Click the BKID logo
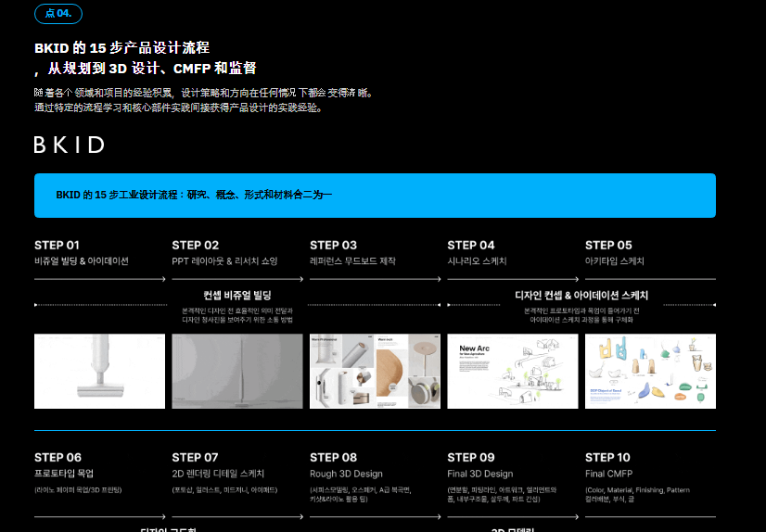766x532 pixels. pos(69,145)
